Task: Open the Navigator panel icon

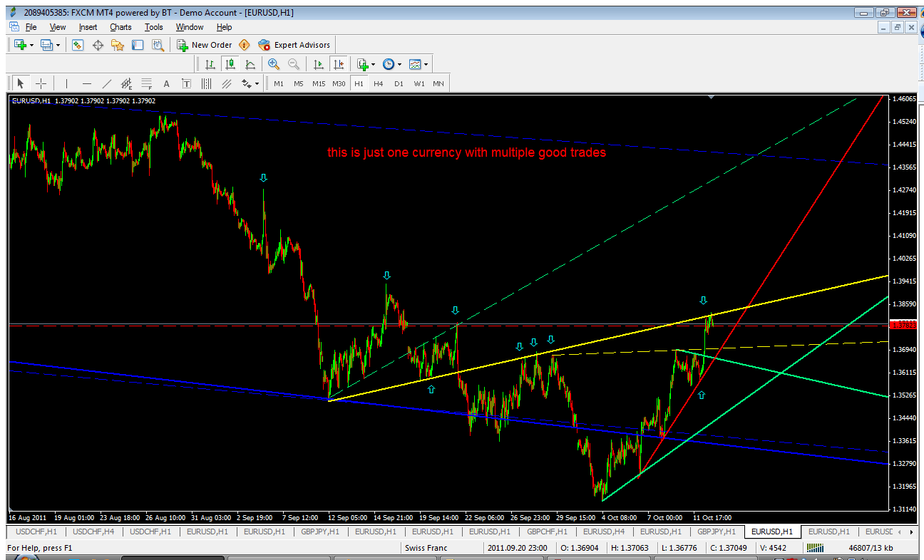Action: point(118,45)
